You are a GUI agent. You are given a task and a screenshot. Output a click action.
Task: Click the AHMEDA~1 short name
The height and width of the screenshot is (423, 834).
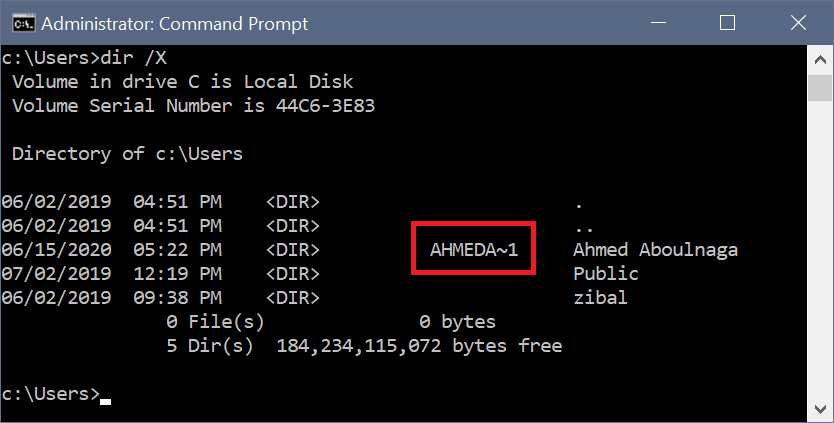point(474,249)
